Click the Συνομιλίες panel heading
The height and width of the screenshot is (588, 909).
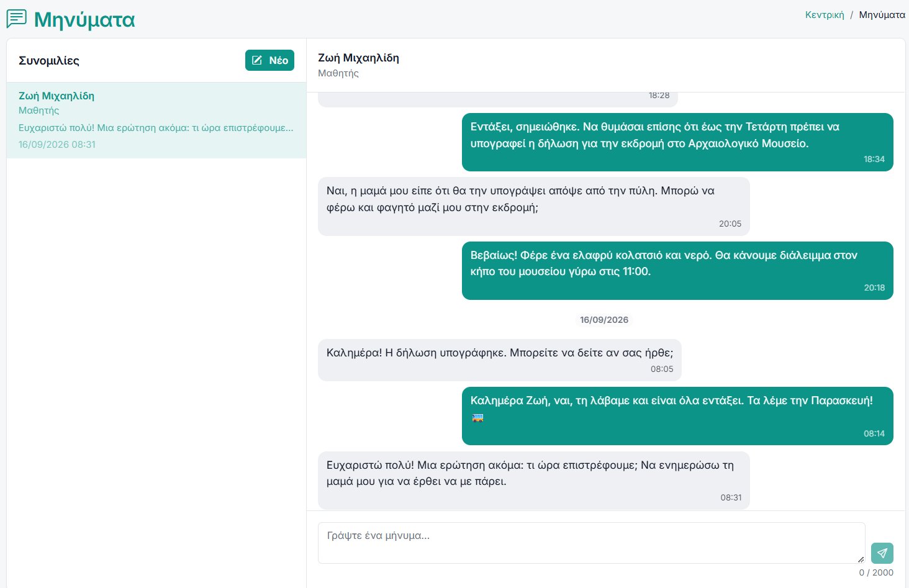(49, 60)
